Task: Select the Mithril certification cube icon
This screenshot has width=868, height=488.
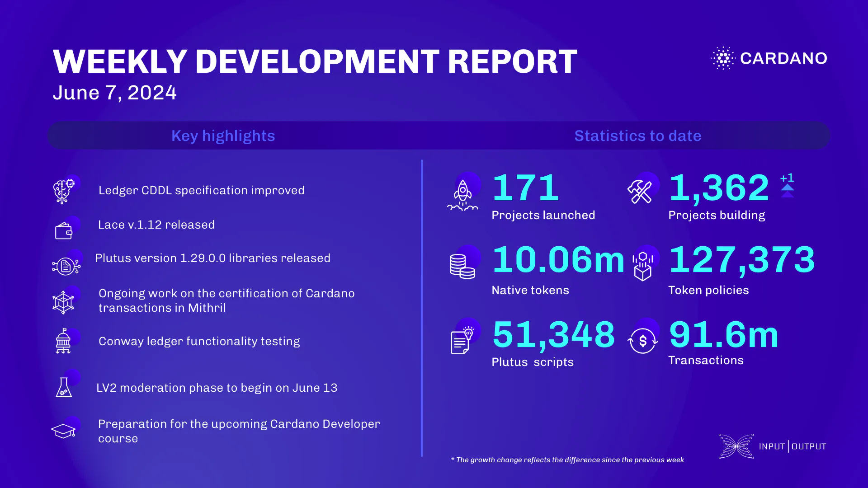Action: coord(65,300)
